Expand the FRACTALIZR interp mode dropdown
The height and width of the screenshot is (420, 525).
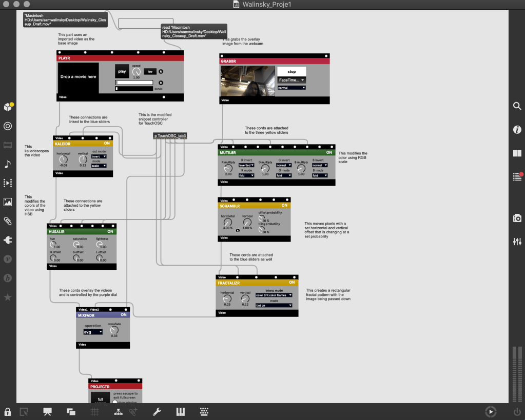click(274, 295)
